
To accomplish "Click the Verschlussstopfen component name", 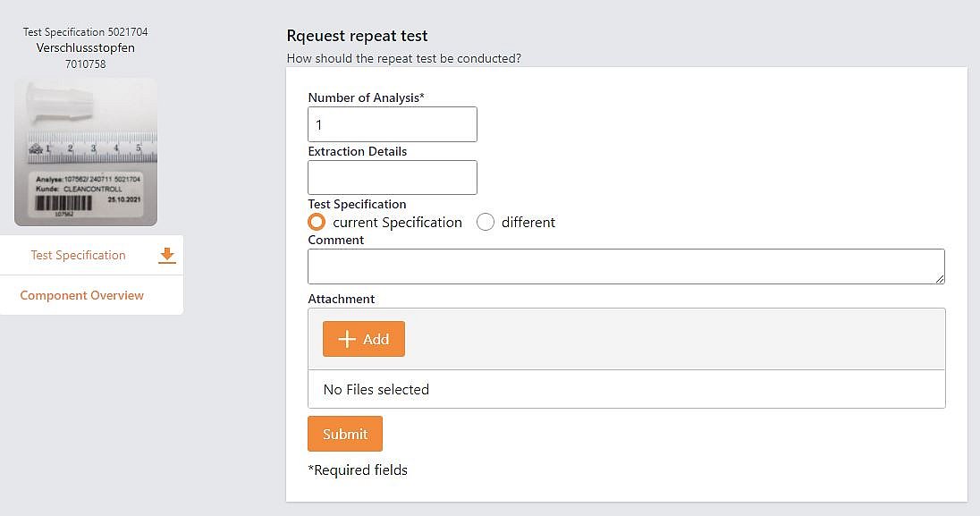I will pos(86,47).
